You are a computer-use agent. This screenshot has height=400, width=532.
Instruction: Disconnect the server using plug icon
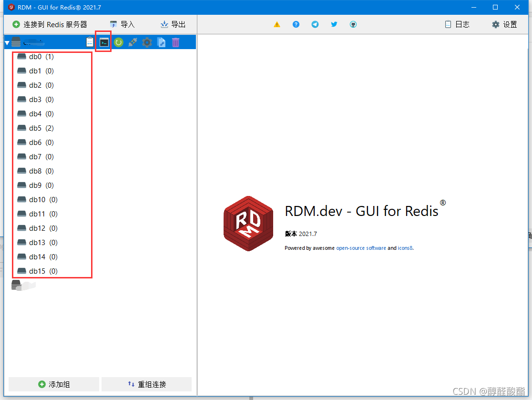pos(133,42)
